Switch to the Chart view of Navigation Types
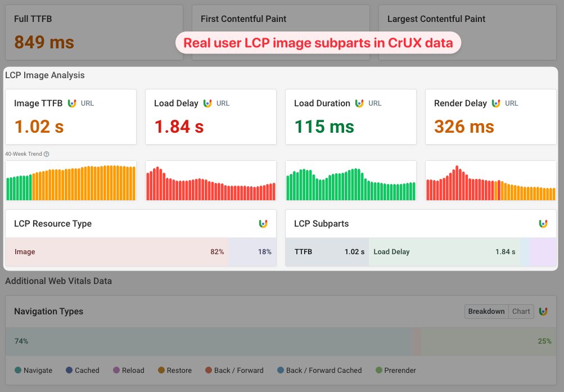Viewport: 564px width, 392px height. tap(521, 311)
